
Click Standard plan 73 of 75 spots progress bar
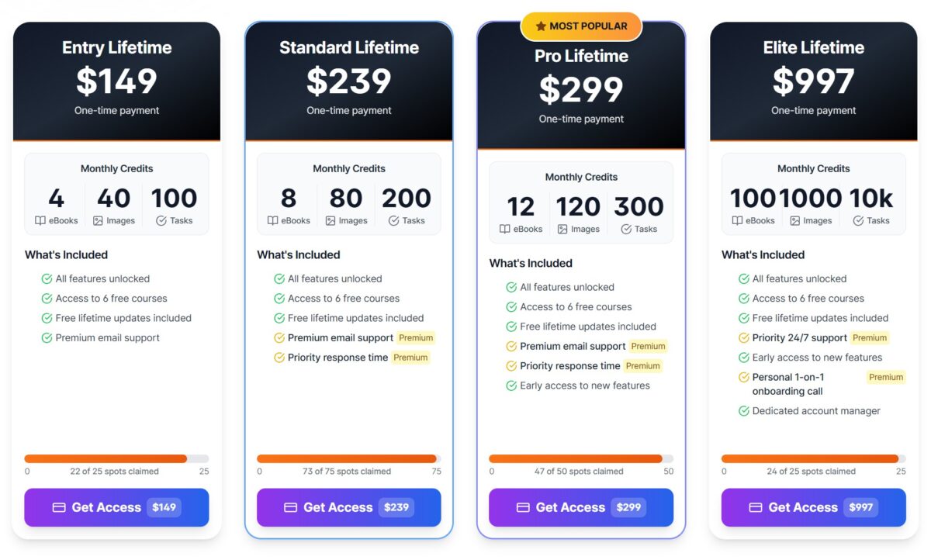(348, 458)
